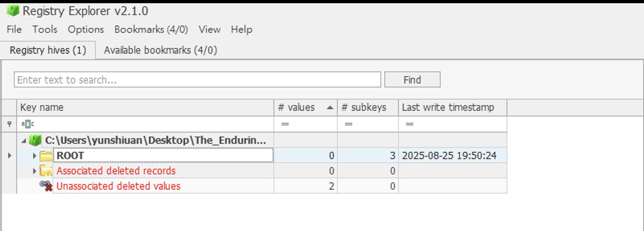Collapse the loaded hive file node
The image size is (644, 231).
pyautogui.click(x=24, y=140)
